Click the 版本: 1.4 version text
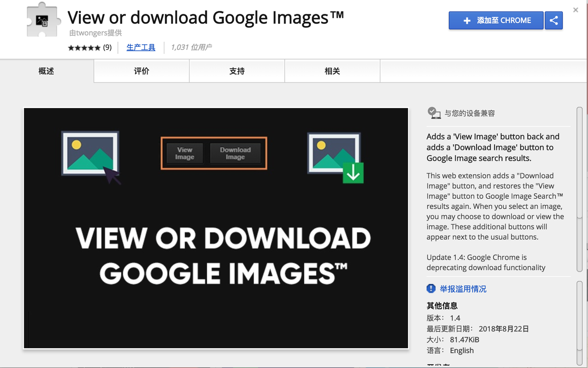Screen dimensions: 588x368 (443, 318)
